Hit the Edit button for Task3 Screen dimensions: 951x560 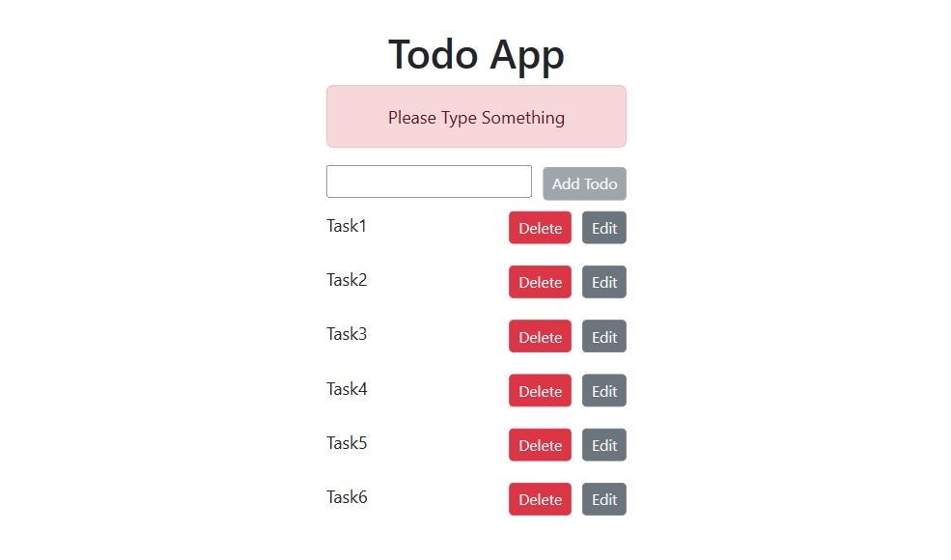pyautogui.click(x=603, y=337)
